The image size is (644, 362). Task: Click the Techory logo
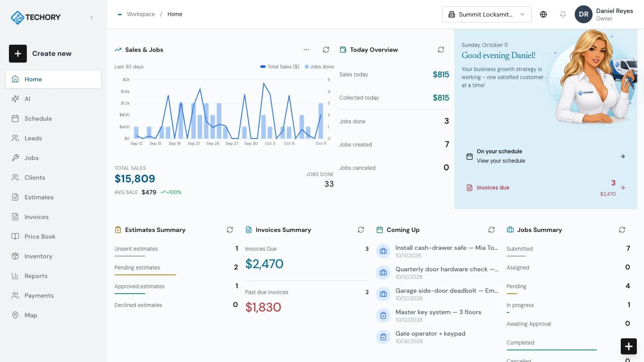tap(35, 17)
